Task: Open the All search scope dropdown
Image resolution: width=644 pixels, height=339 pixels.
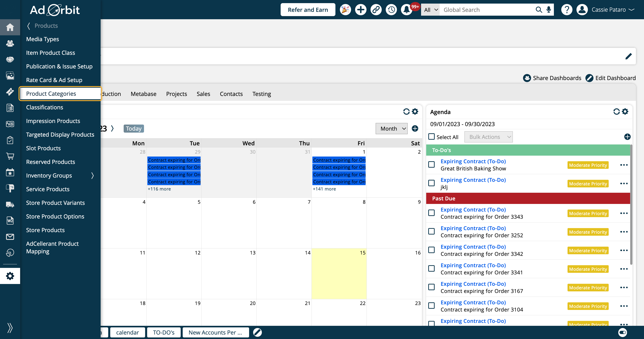Action: coord(430,10)
